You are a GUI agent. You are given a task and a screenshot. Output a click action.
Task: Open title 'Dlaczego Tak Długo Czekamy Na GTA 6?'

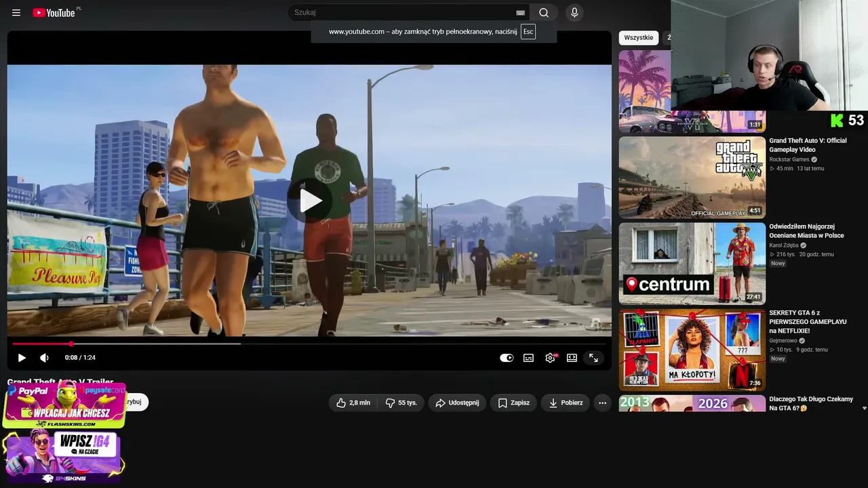(811, 404)
